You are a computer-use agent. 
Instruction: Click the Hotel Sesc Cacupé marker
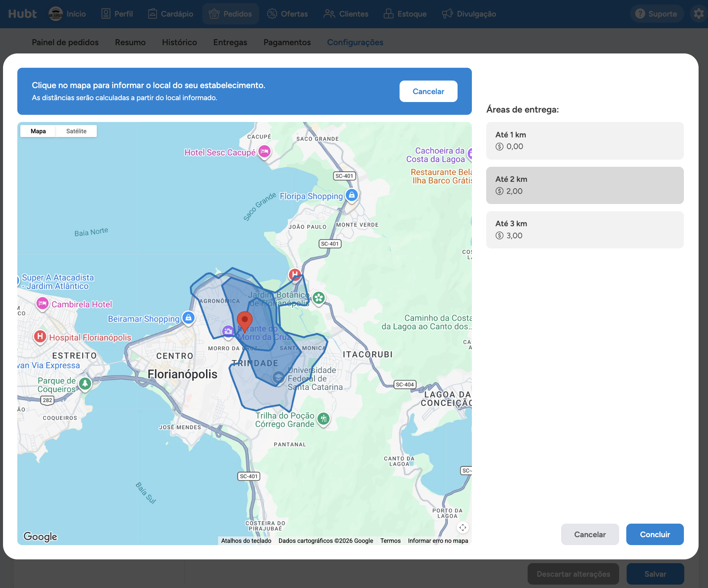coord(265,152)
